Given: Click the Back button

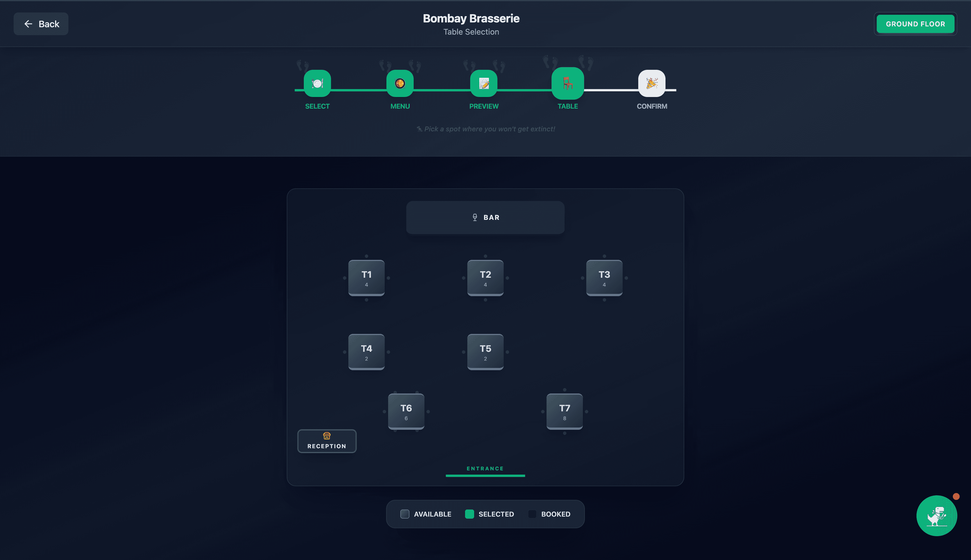Looking at the screenshot, I should tap(41, 24).
